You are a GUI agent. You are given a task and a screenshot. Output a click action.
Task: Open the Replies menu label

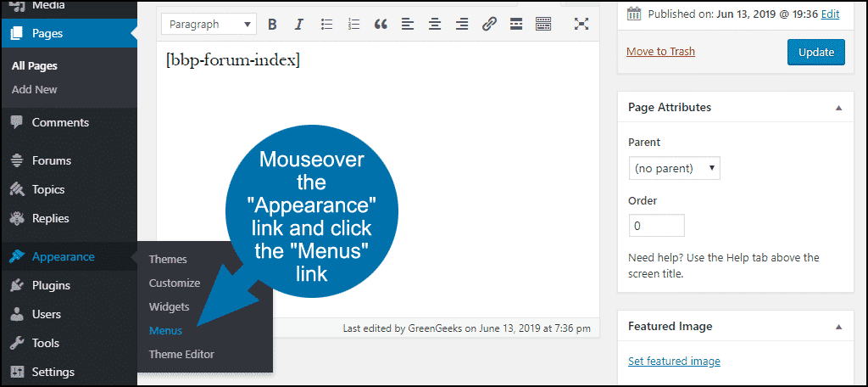click(50, 218)
